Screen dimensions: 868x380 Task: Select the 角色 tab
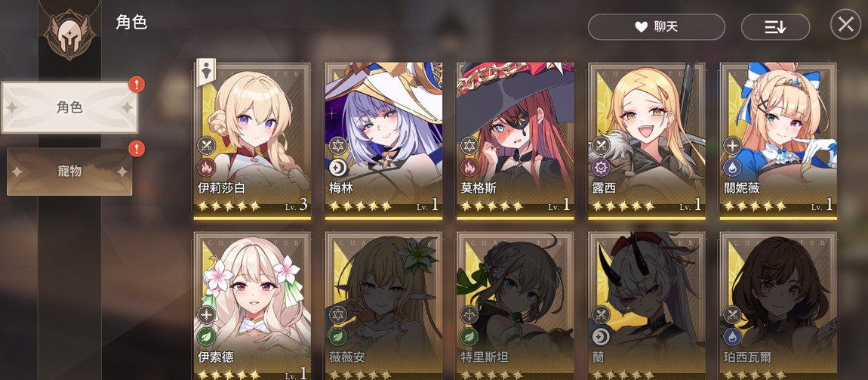click(69, 107)
